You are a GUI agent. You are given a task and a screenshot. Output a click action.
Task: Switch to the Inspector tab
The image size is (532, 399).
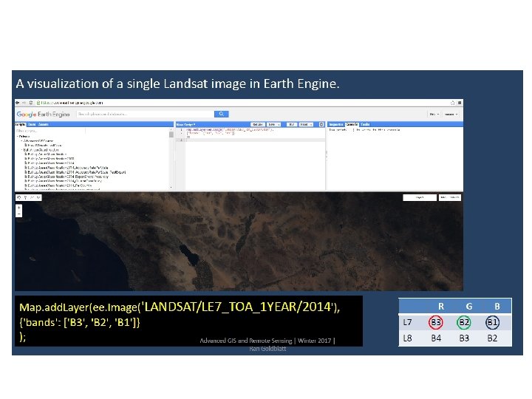336,125
